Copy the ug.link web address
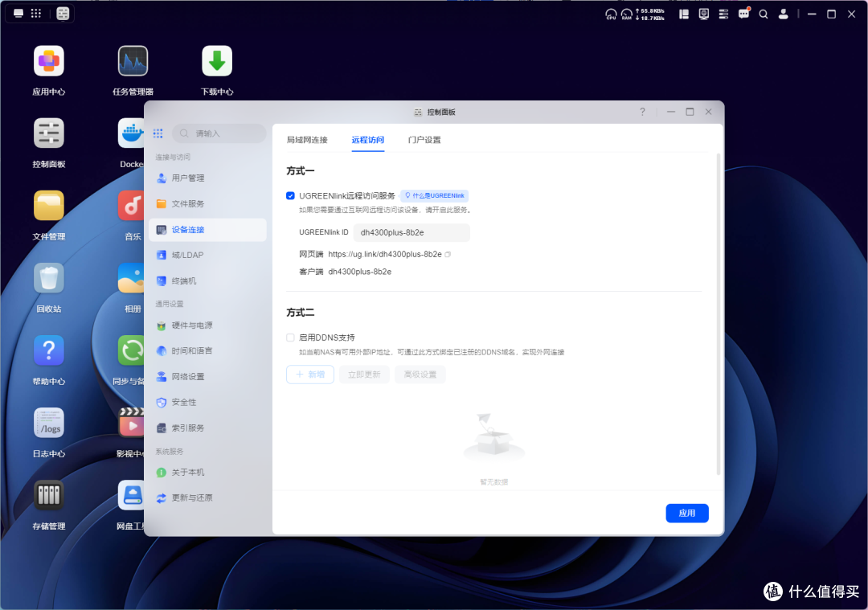This screenshot has width=868, height=610. tap(448, 255)
